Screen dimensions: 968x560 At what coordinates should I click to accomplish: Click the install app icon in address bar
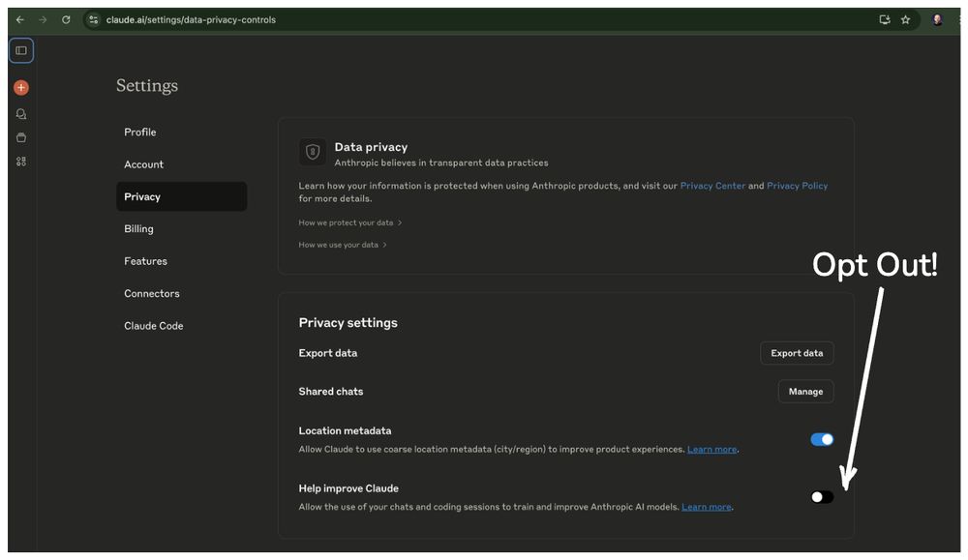[884, 19]
